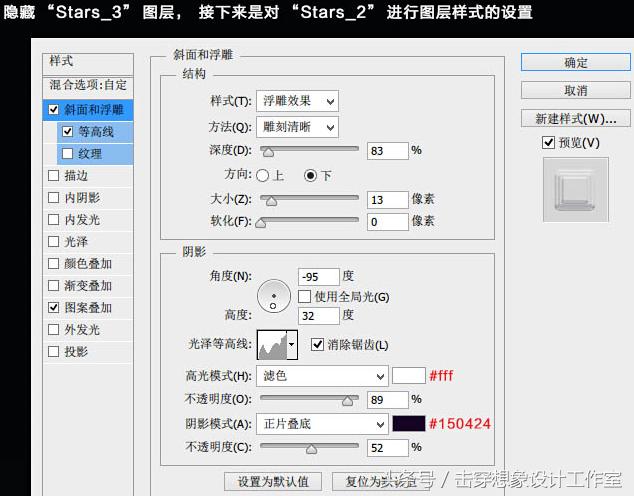Enable the 内发光 checkbox
Viewport: 634px width, 496px height.
(x=53, y=220)
